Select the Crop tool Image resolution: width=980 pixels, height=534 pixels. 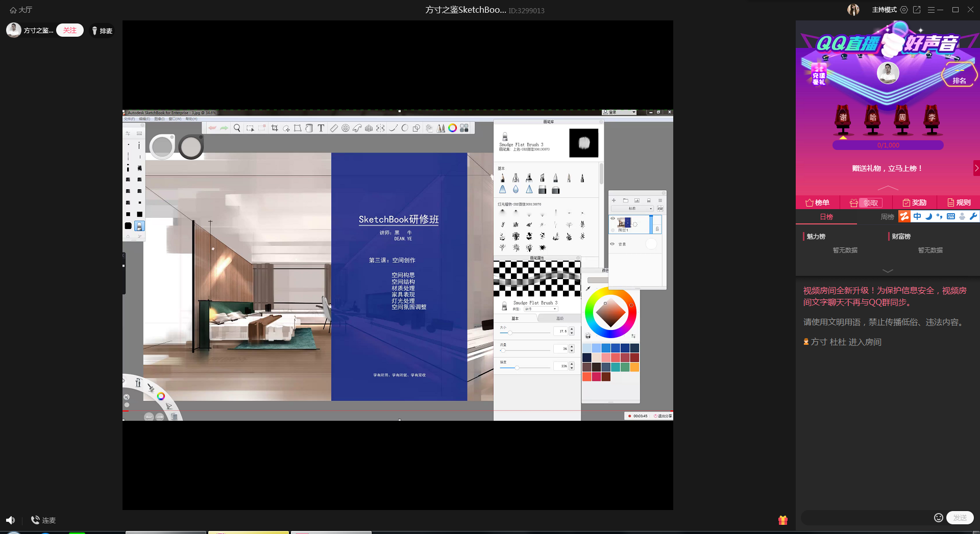[x=275, y=128]
